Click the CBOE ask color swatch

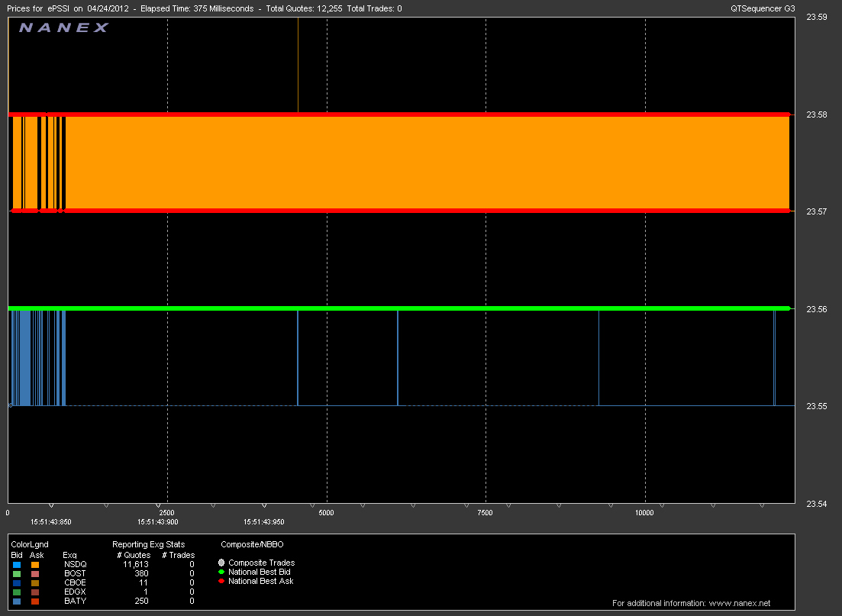click(x=34, y=582)
